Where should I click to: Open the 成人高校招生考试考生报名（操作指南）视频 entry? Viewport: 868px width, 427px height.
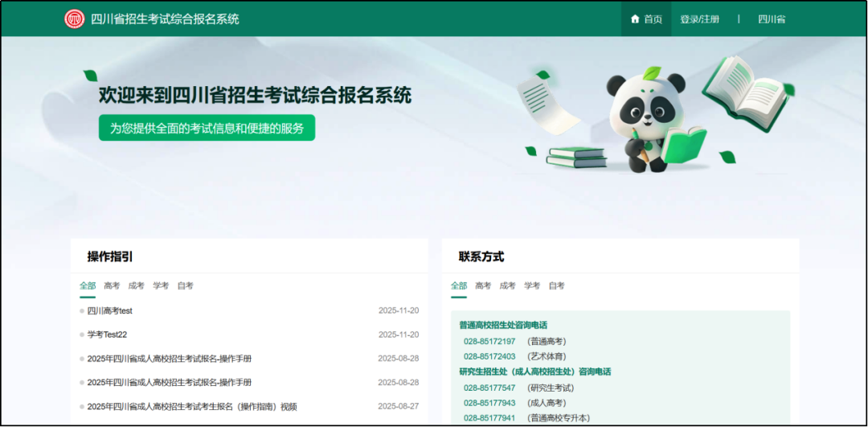click(x=192, y=407)
